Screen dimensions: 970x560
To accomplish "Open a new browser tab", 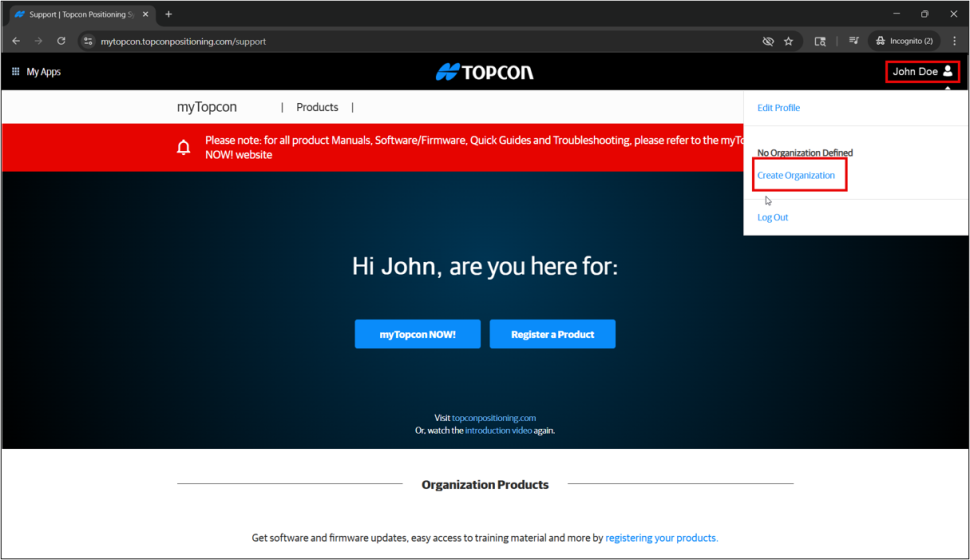I will [168, 14].
